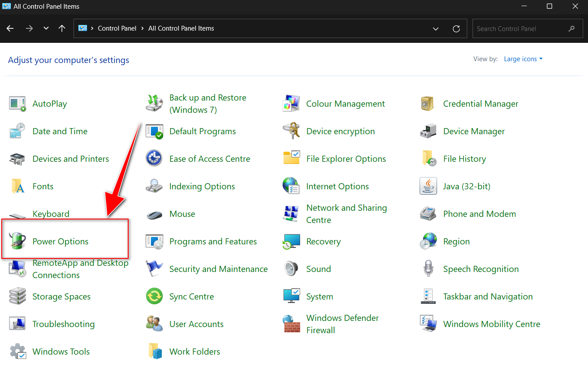Open the Keyboard link
This screenshot has height=390, width=588.
click(51, 214)
